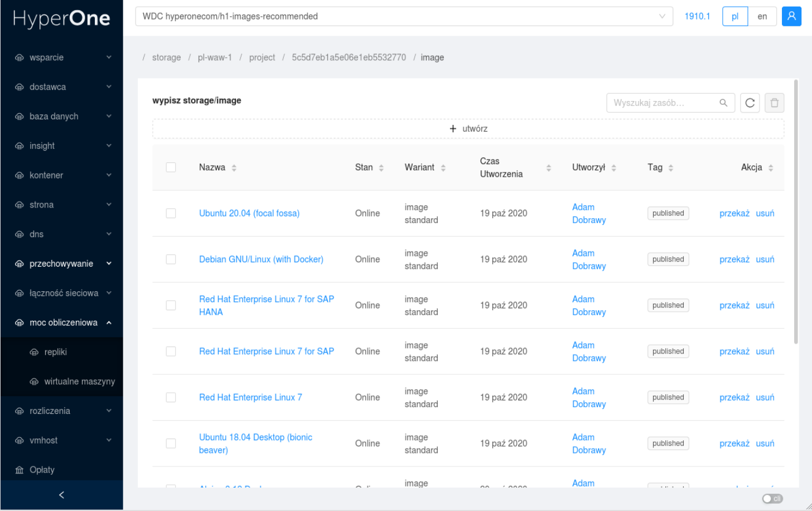Click the Opłaty bank icon in sidebar
Screen dimensions: 812x511
[20, 470]
